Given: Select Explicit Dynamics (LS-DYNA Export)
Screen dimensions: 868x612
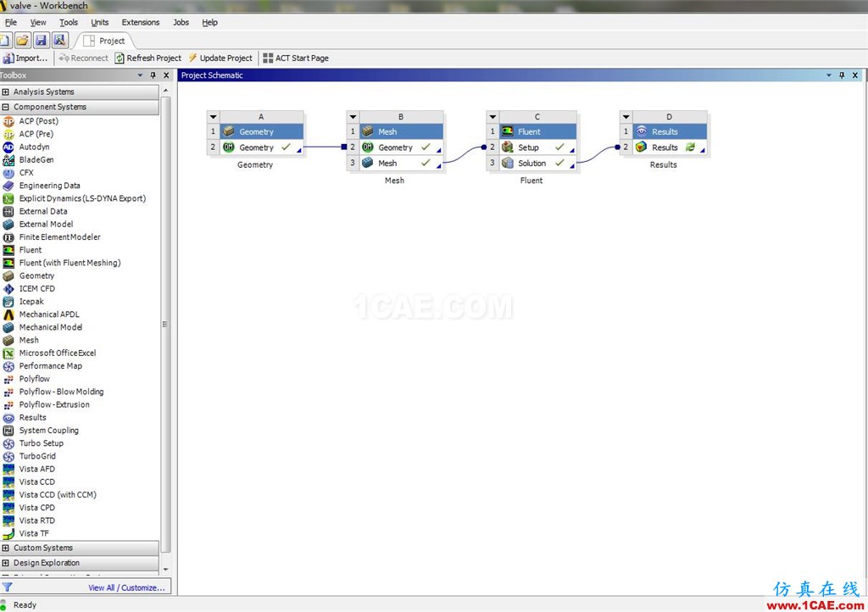Looking at the screenshot, I should pyautogui.click(x=82, y=198).
